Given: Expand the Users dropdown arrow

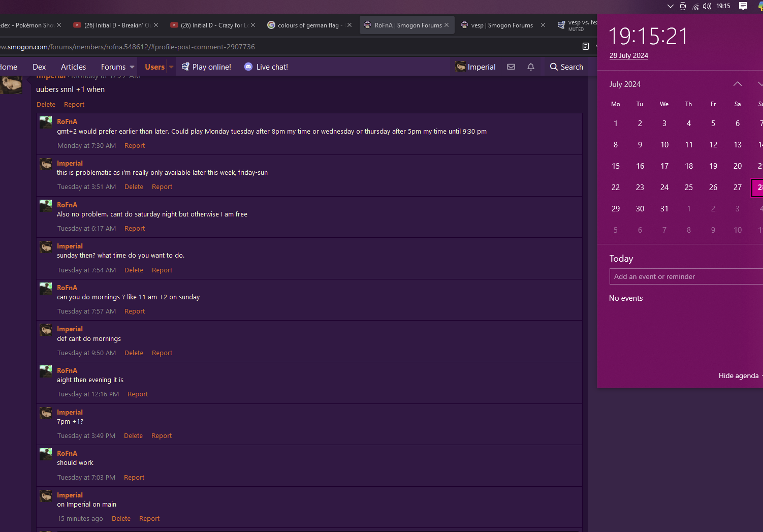Looking at the screenshot, I should [171, 67].
